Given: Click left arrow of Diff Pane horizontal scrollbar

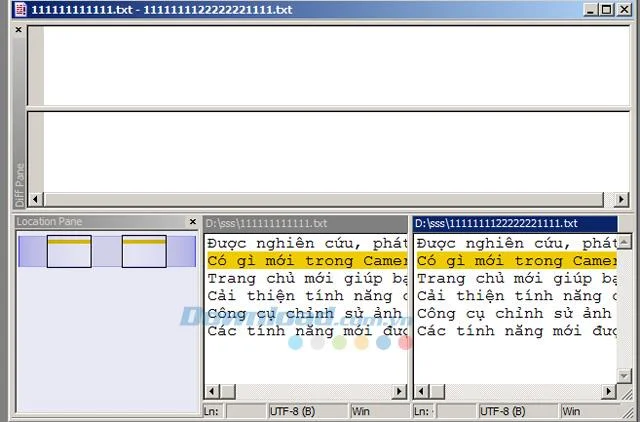Looking at the screenshot, I should pos(36,200).
